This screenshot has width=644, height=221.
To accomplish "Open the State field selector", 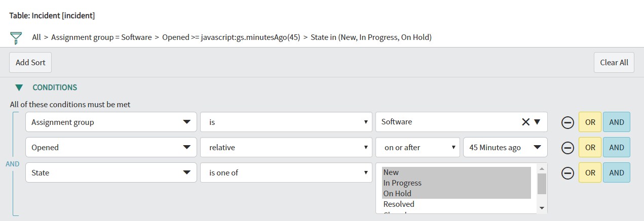I will (111, 172).
